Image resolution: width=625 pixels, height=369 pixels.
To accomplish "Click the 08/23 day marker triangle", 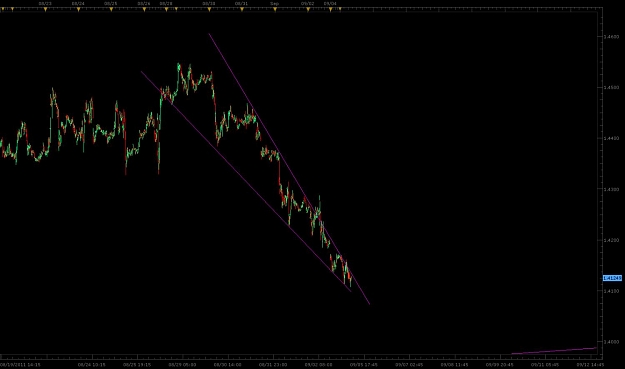I will click(45, 9).
